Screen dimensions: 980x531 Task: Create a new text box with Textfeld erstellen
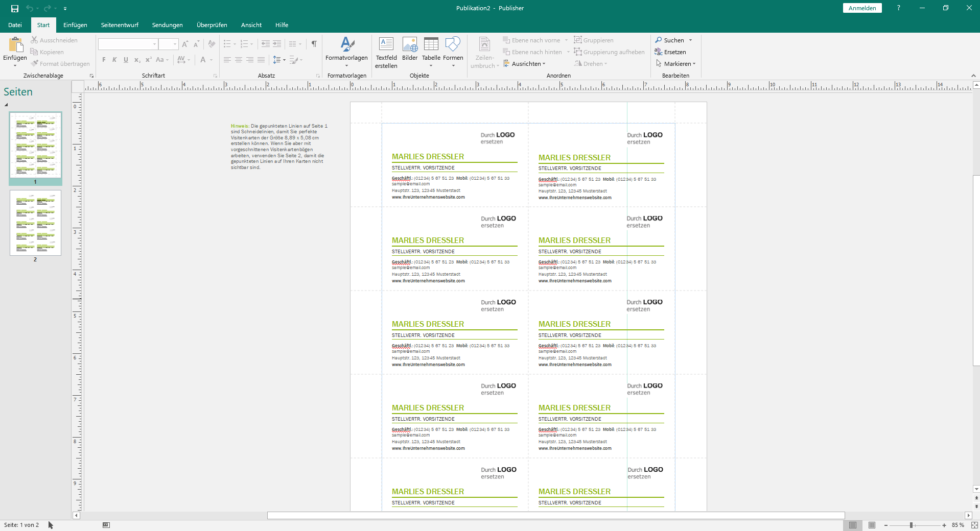(386, 52)
